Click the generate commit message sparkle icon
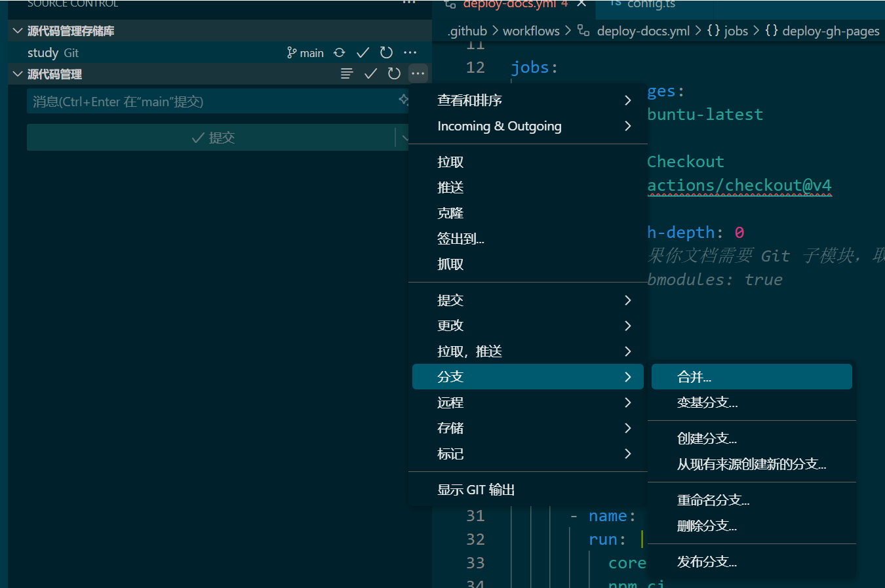The height and width of the screenshot is (588, 885). coord(403,100)
